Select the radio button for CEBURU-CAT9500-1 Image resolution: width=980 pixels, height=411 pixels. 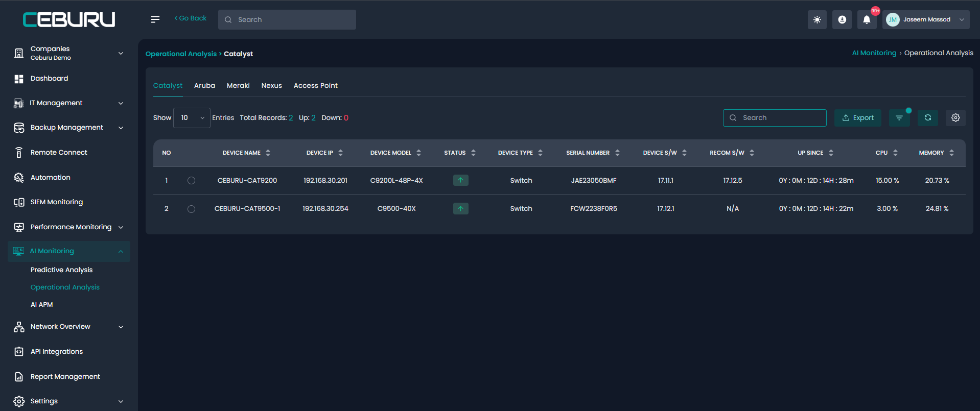tap(191, 209)
